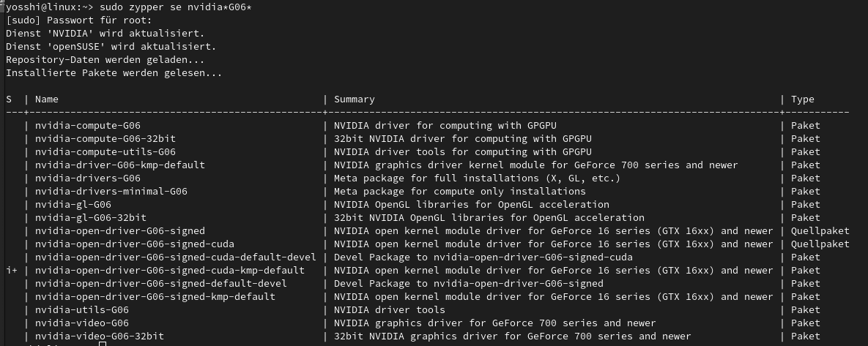Click the 'S' status column header
The height and width of the screenshot is (346, 868).
9,99
